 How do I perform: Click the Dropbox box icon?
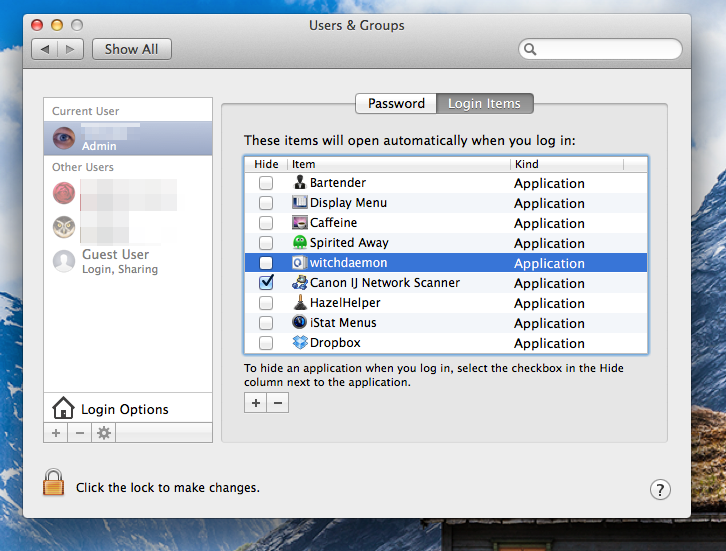[300, 343]
